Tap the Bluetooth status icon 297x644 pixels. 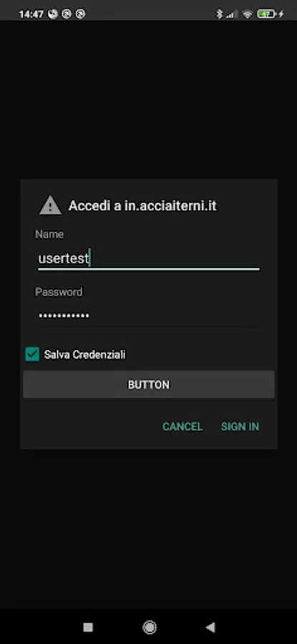[x=220, y=14]
